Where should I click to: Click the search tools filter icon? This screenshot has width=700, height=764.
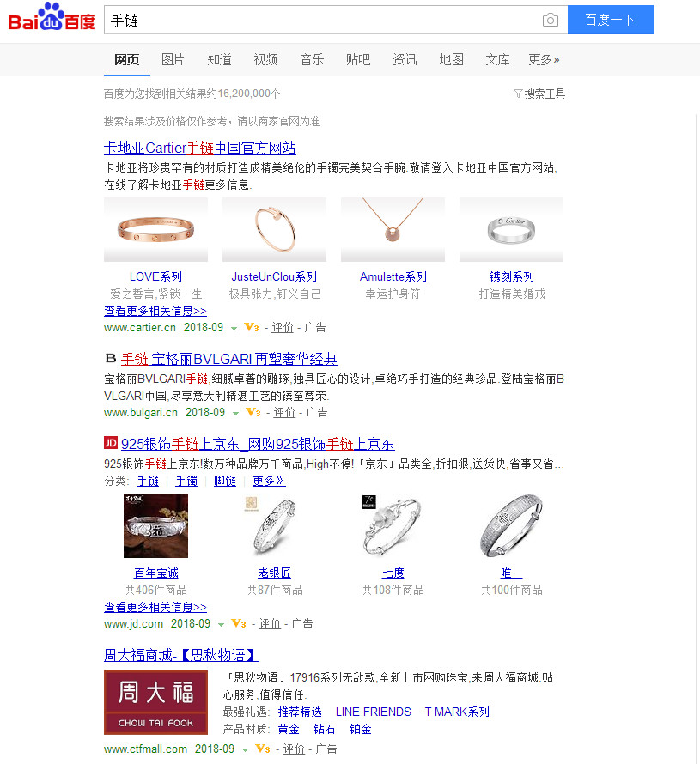pyautogui.click(x=518, y=94)
